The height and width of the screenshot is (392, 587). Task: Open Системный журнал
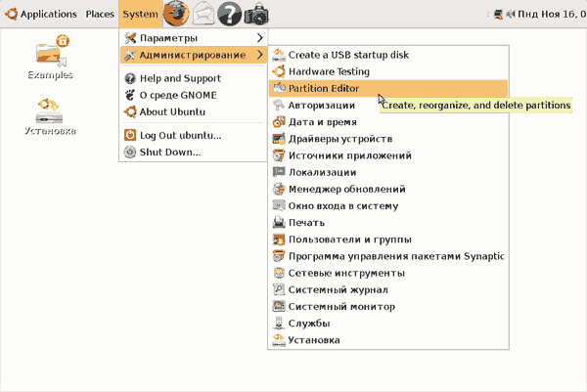click(388, 289)
